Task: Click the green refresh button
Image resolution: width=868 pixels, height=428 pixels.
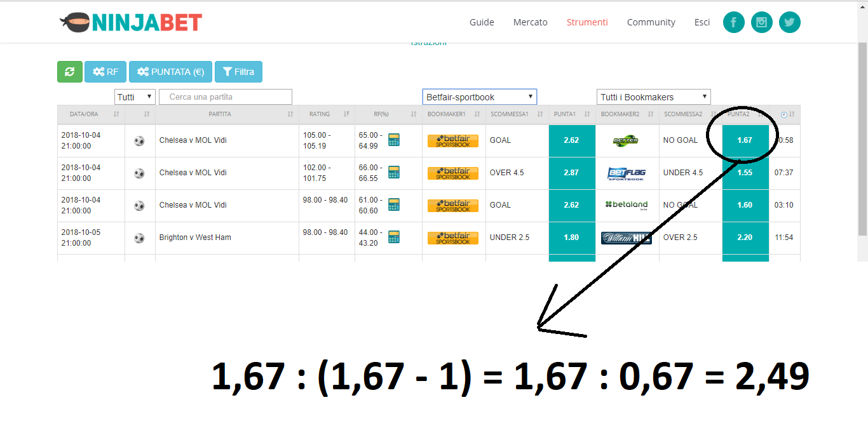Action: tap(70, 72)
